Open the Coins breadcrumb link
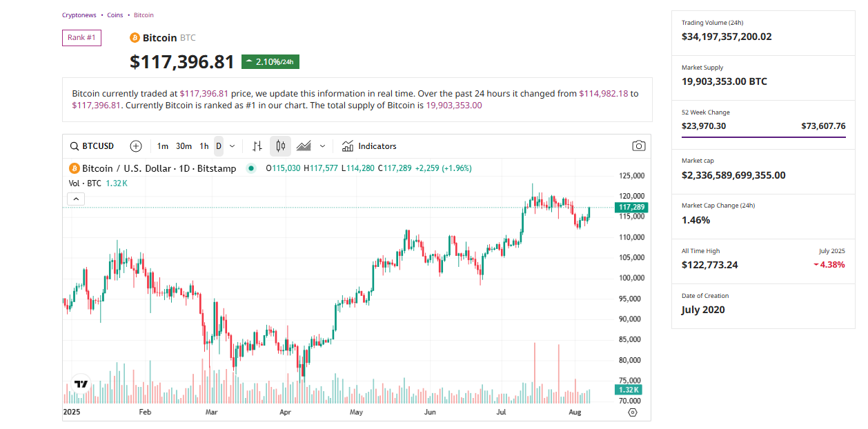This screenshot has width=868, height=429. tap(115, 14)
